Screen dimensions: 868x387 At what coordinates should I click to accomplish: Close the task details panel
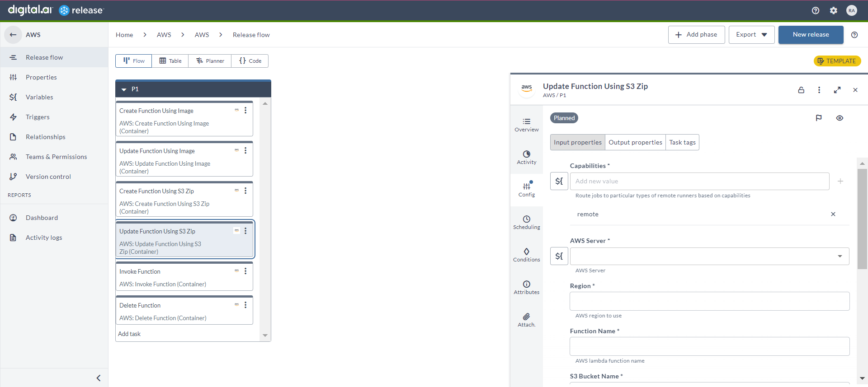[x=855, y=90]
